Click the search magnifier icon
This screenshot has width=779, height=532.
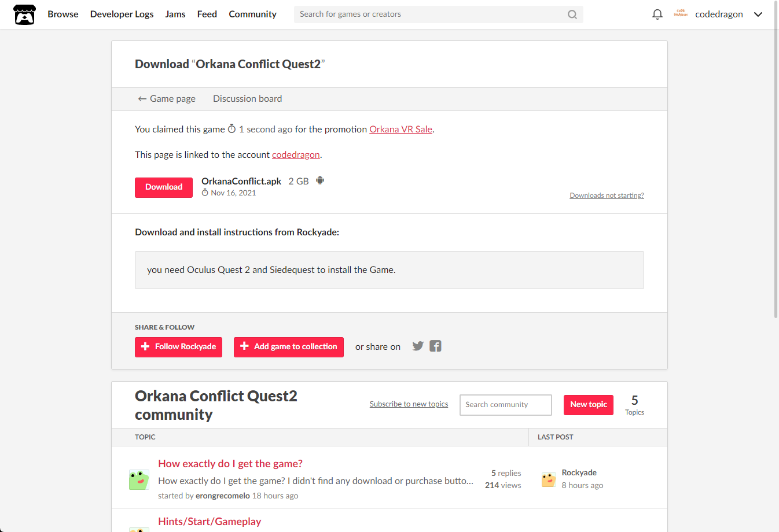click(x=572, y=14)
